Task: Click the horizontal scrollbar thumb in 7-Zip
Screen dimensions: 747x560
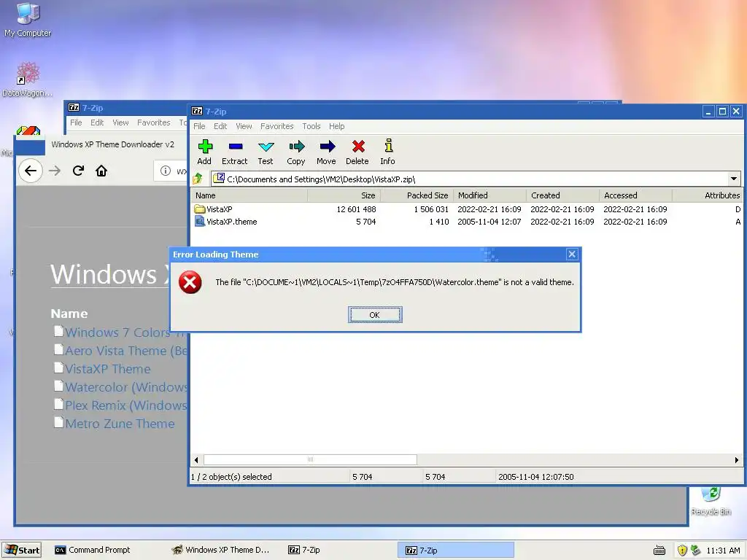Action: coord(310,459)
